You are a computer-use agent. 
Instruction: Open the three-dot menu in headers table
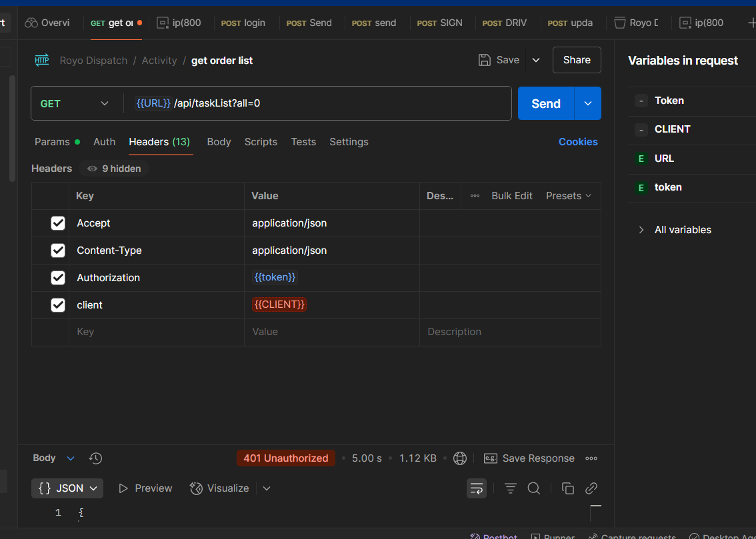(x=475, y=196)
